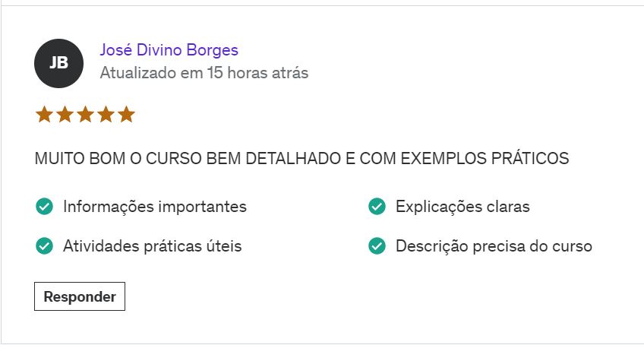Viewport: 644px width, 345px height.
Task: Click the Informações importantes label
Action: tap(155, 207)
